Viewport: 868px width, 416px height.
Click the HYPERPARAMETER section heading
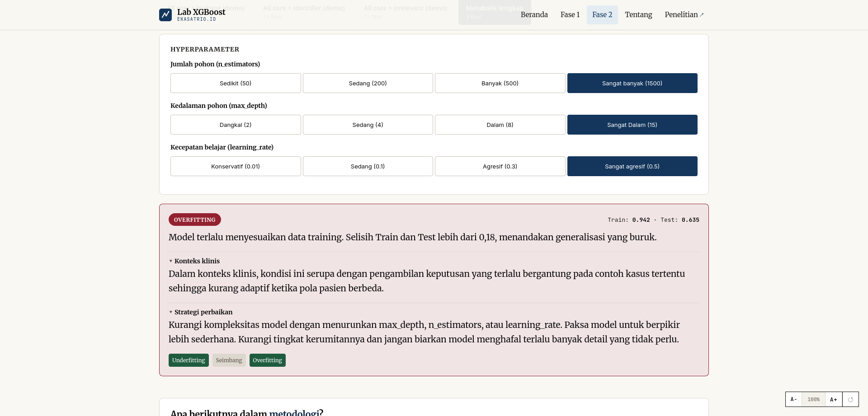(205, 49)
